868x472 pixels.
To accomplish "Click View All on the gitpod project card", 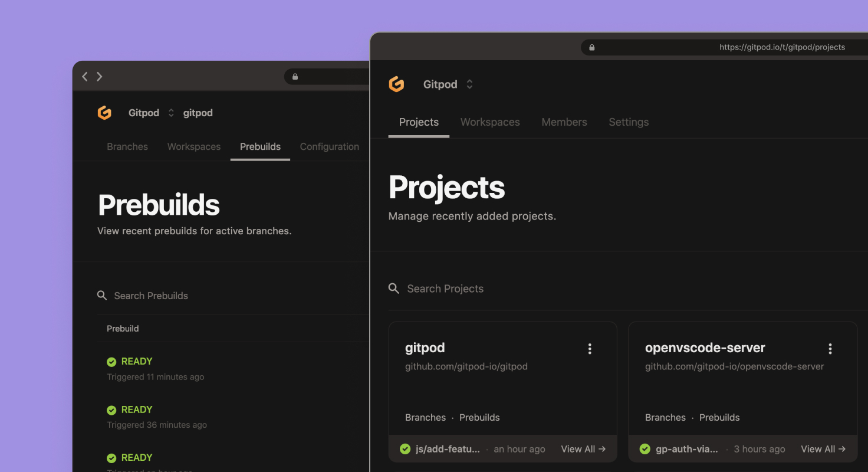I will click(x=583, y=449).
